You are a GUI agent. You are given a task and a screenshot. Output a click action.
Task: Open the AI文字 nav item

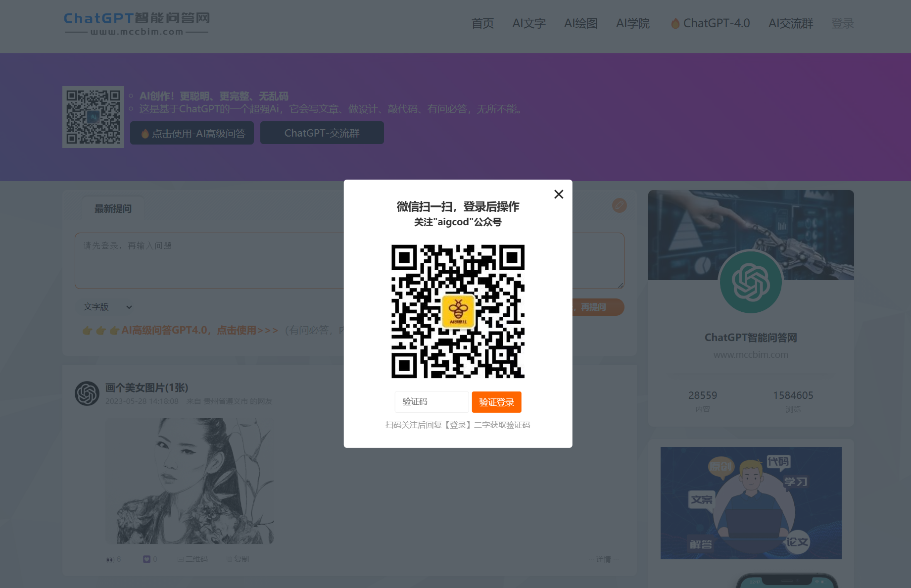[x=529, y=23]
